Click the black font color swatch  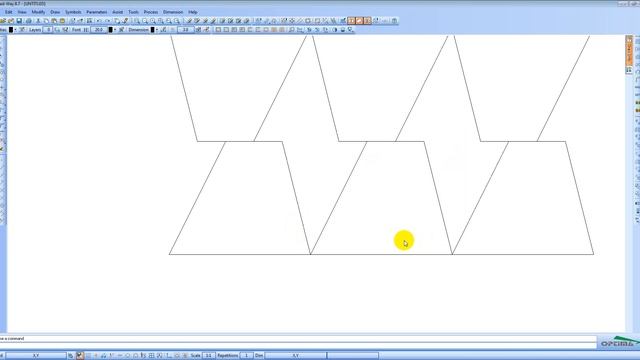pyautogui.click(x=110, y=29)
